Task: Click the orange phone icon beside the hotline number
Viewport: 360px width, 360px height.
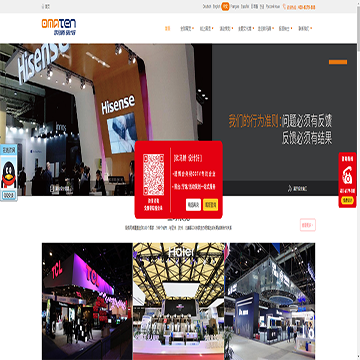Action: point(284,7)
